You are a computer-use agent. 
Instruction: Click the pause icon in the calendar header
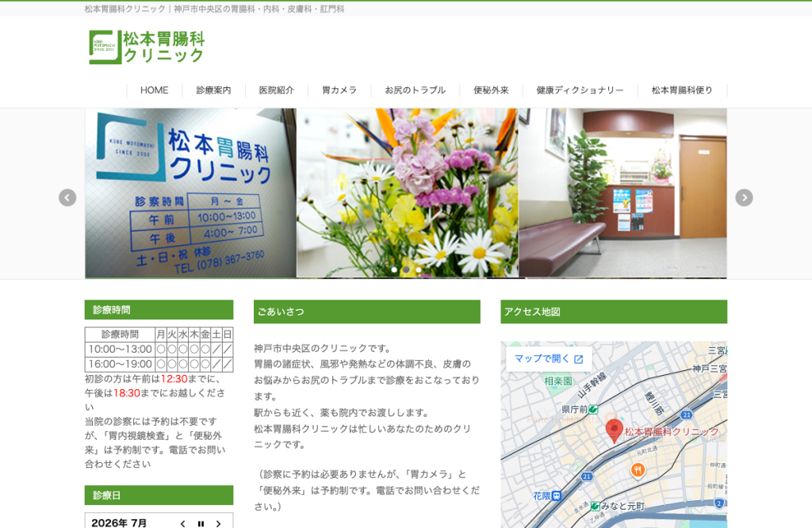[x=201, y=524]
